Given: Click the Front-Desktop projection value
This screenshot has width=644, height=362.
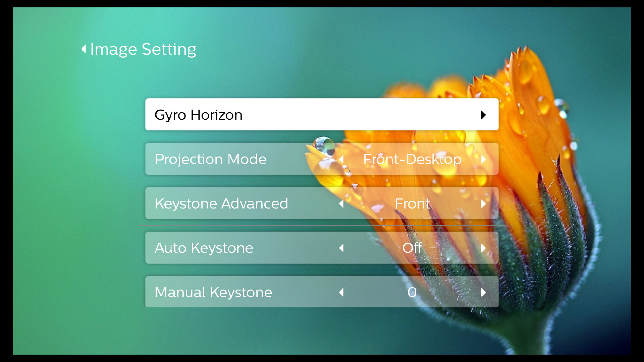Looking at the screenshot, I should (412, 159).
